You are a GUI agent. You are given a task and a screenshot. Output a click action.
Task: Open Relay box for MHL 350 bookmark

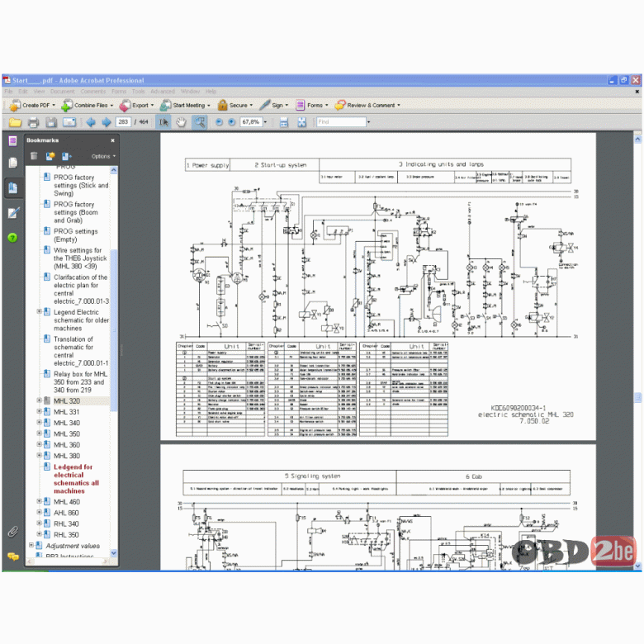coord(81,382)
